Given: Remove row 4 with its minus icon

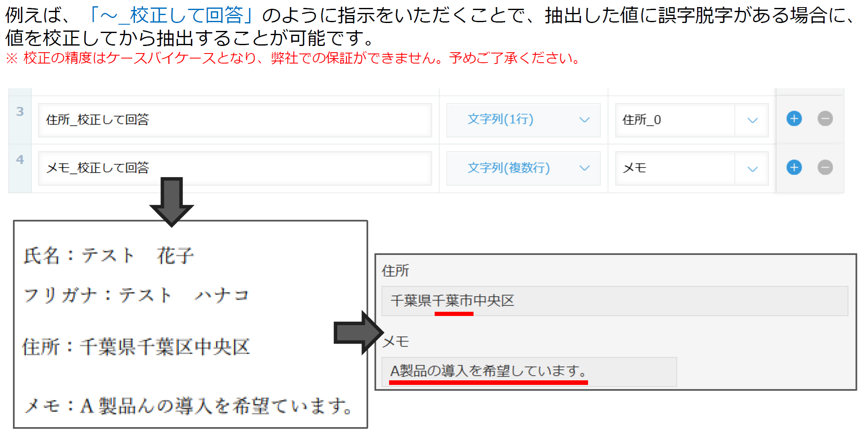Looking at the screenshot, I should click(825, 168).
